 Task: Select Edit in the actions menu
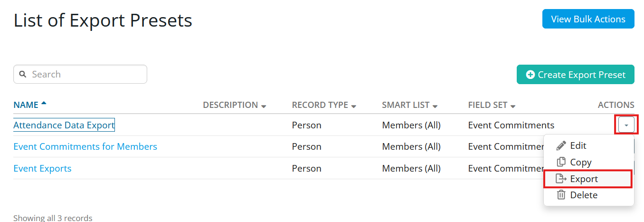588,145
